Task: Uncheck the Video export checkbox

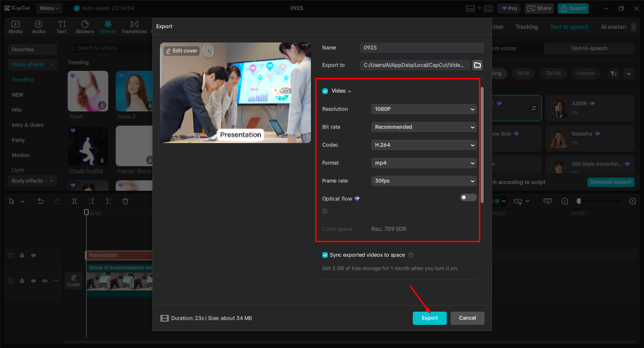Action: pos(325,91)
